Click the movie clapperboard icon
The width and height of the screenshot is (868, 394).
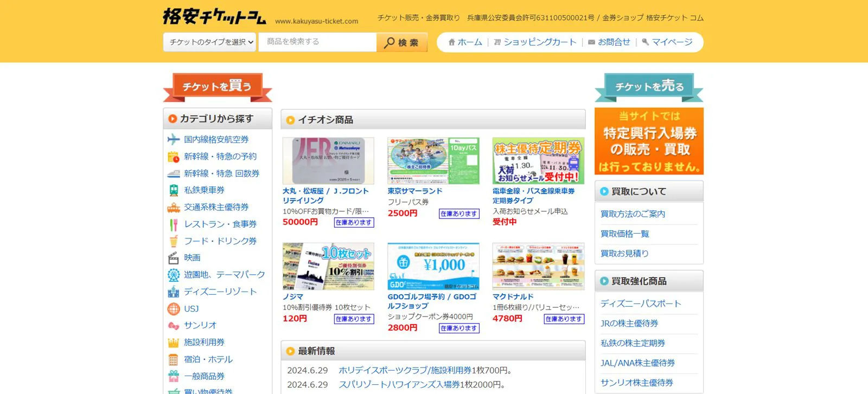pos(173,258)
